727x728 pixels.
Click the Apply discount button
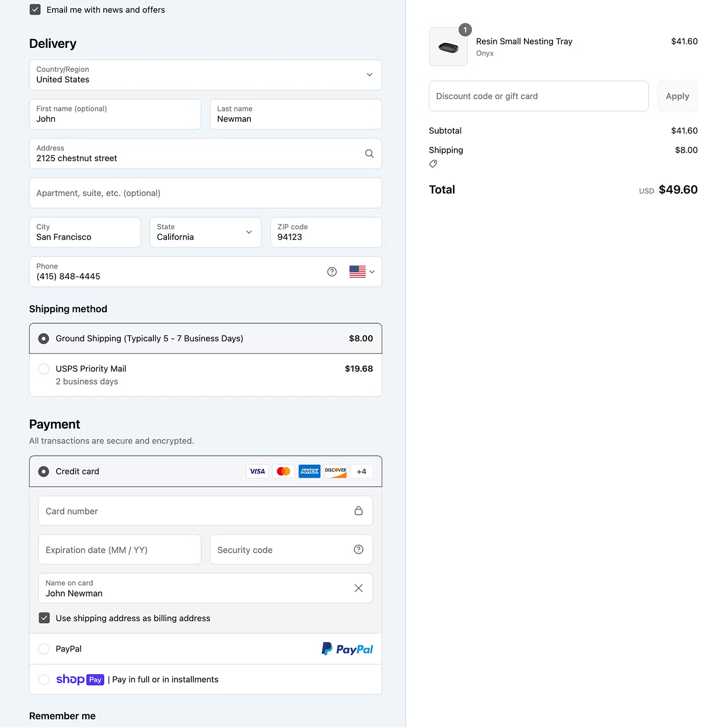677,96
